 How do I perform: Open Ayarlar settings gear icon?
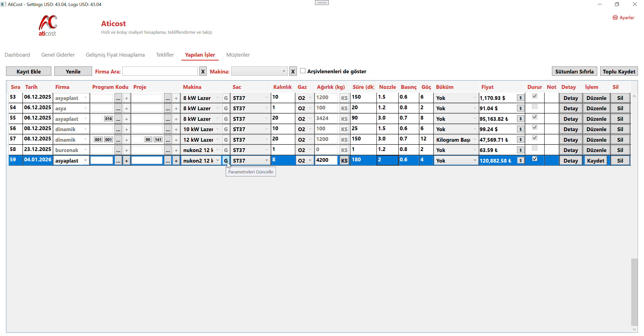615,18
